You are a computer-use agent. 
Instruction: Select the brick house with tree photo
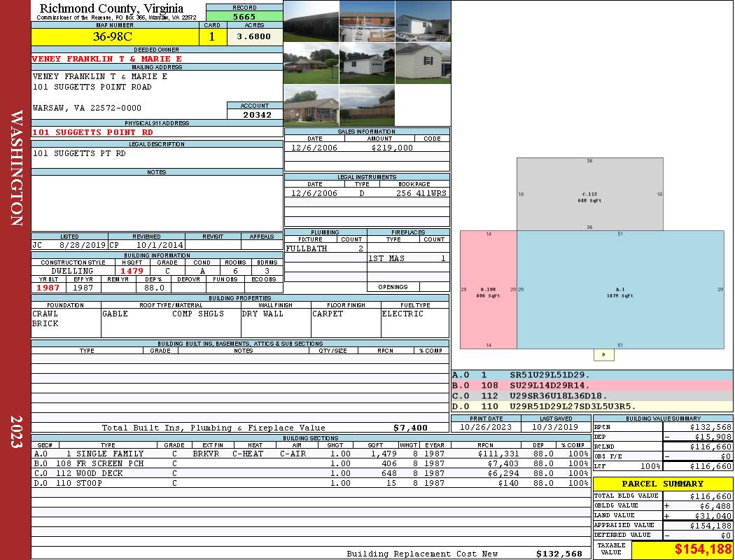pos(311,63)
